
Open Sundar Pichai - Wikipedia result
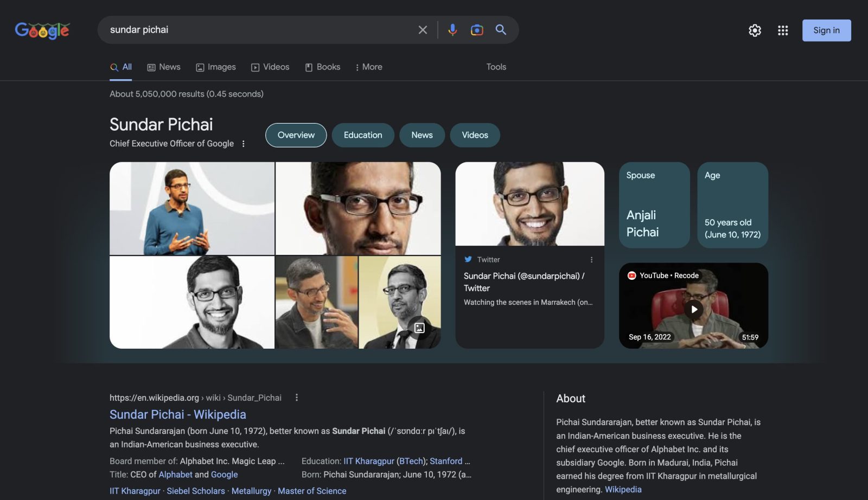(x=177, y=414)
